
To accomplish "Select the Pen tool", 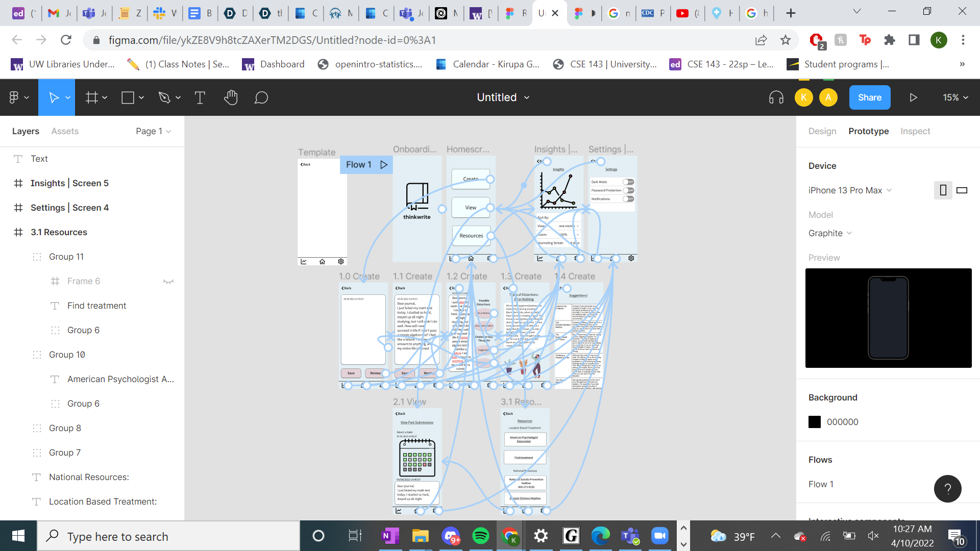I will click(164, 97).
